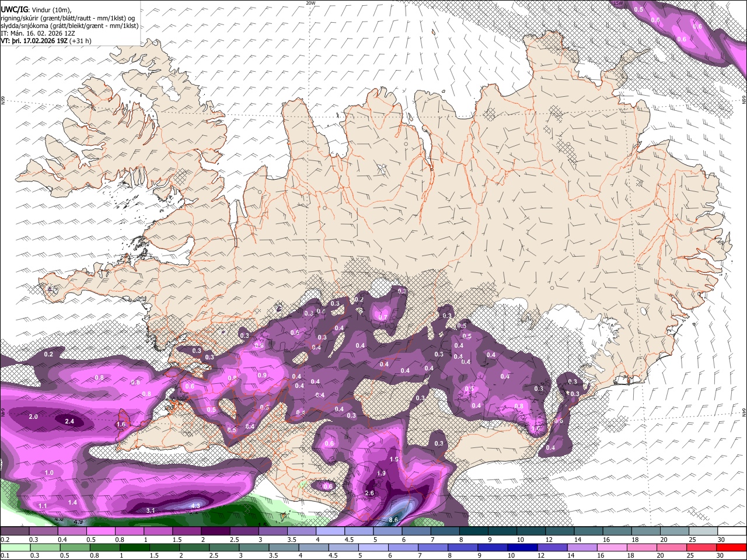The height and width of the screenshot is (560, 747).
Task: Click the 'rigning/skúrir' description line
Action: 68,17
